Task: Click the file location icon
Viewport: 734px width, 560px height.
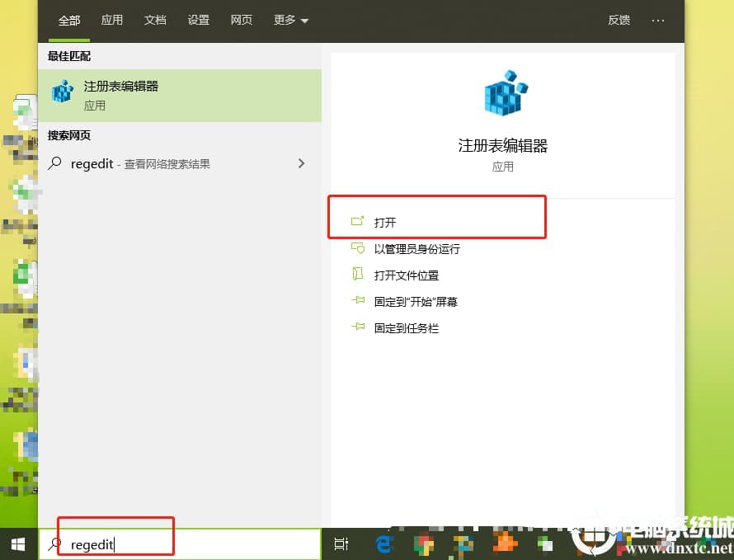Action: pyautogui.click(x=358, y=274)
